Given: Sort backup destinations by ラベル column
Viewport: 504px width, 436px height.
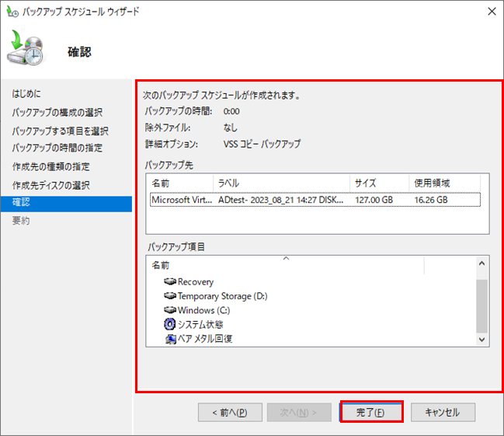Looking at the screenshot, I should [282, 183].
